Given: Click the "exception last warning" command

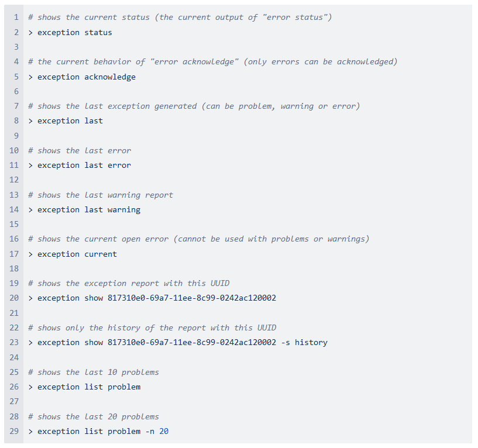Looking at the screenshot, I should click(88, 209).
